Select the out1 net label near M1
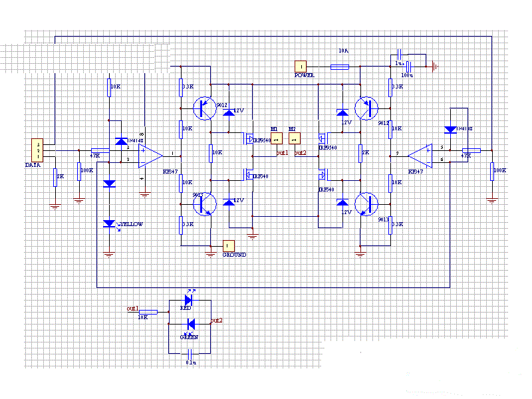This screenshot has width=532, height=399. pos(282,153)
